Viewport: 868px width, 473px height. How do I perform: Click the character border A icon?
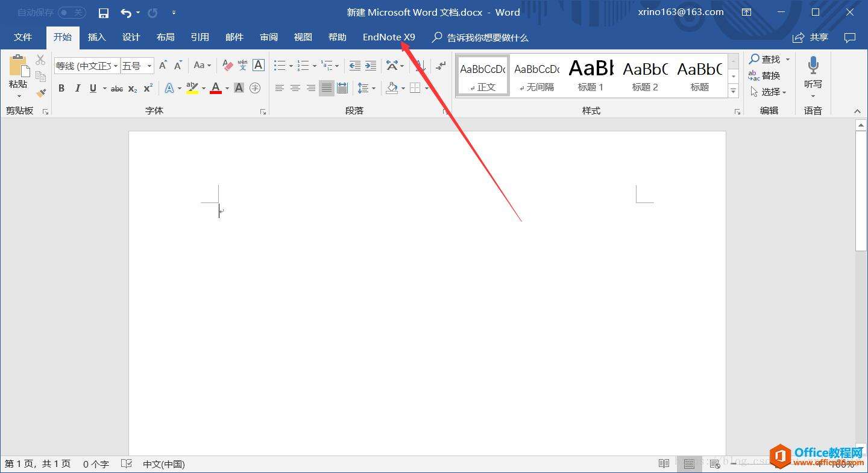(259, 65)
